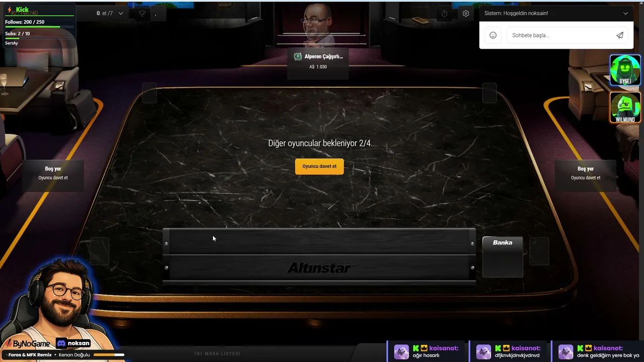This screenshot has height=362, width=644.
Task: Collapse the chat panel with the chevron
Action: 625,14
